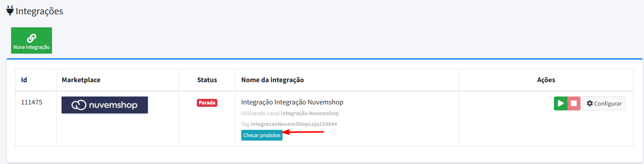Click the Utilizando canal Integração Nuvemshop text
The image size is (644, 164).
tap(290, 113)
